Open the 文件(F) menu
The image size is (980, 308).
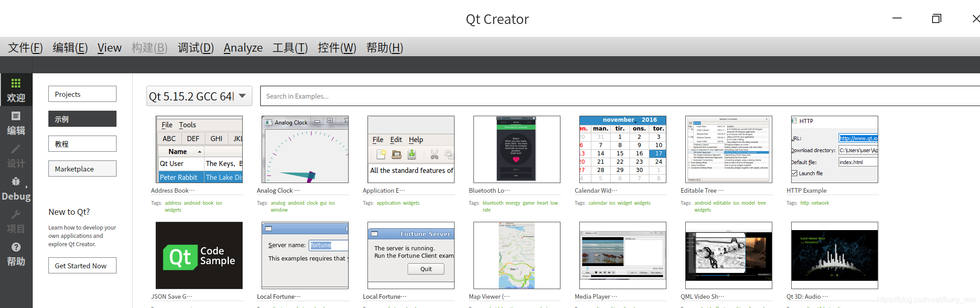25,47
